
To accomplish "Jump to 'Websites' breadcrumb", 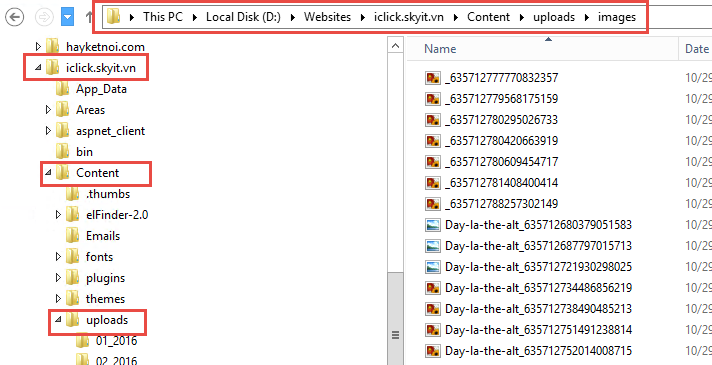I will 327,17.
